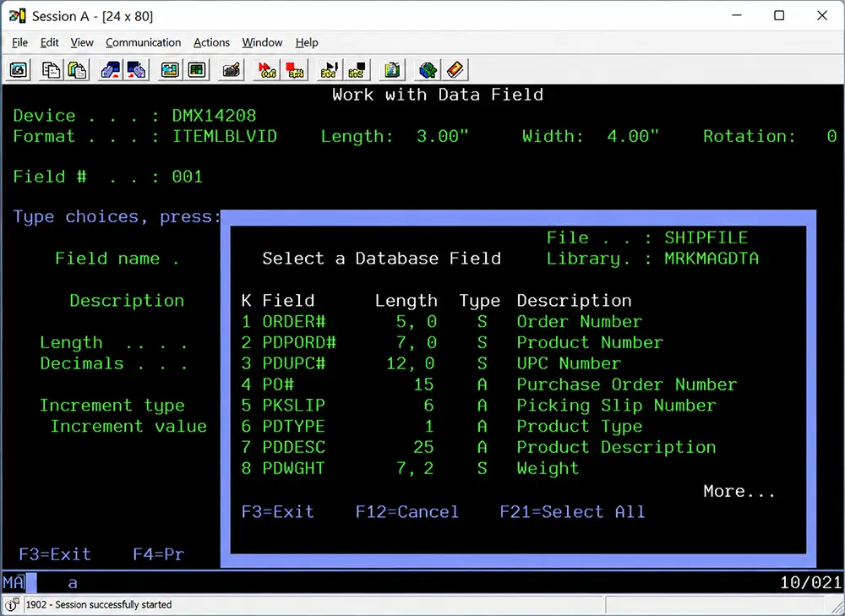
Task: Open the Actions menu
Action: click(x=211, y=42)
